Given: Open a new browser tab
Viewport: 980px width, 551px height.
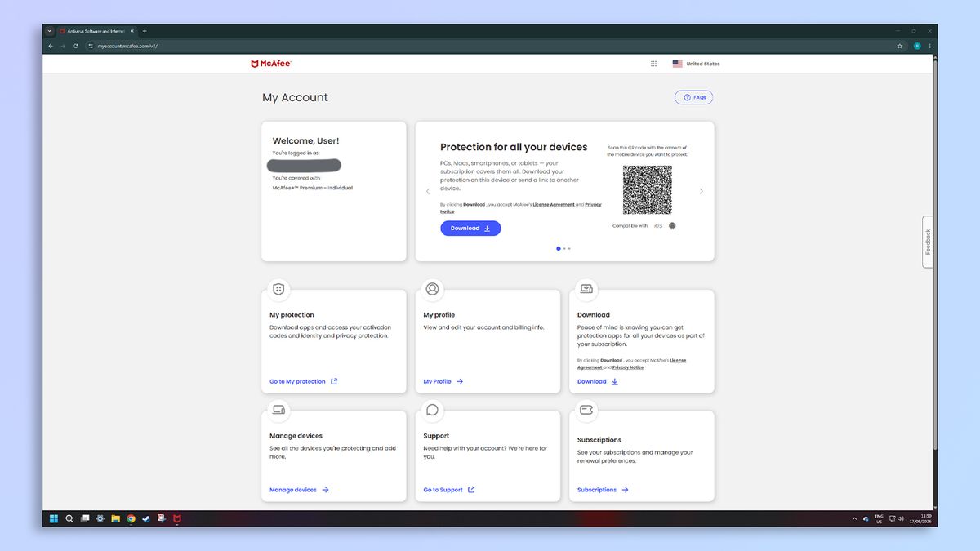Looking at the screenshot, I should point(145,31).
